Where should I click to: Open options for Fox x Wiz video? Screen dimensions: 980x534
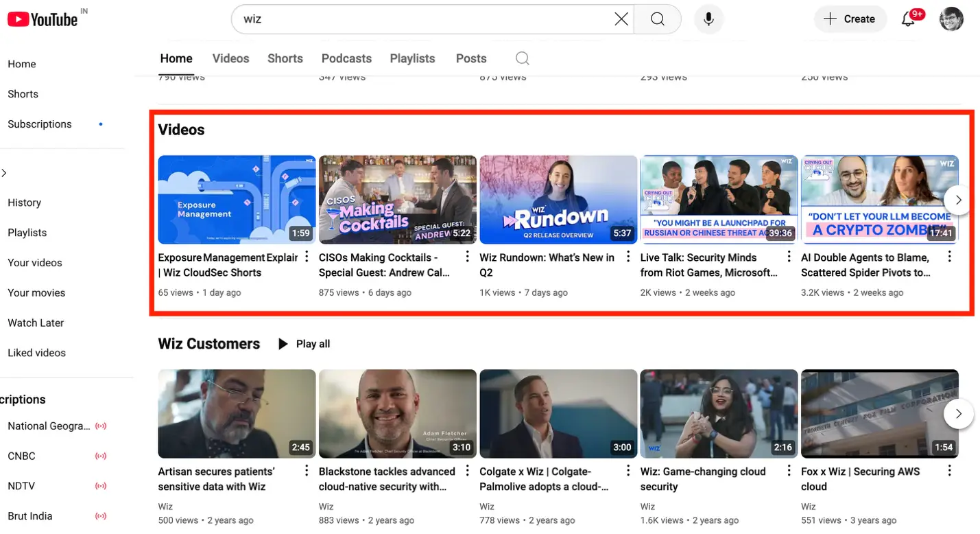click(949, 472)
